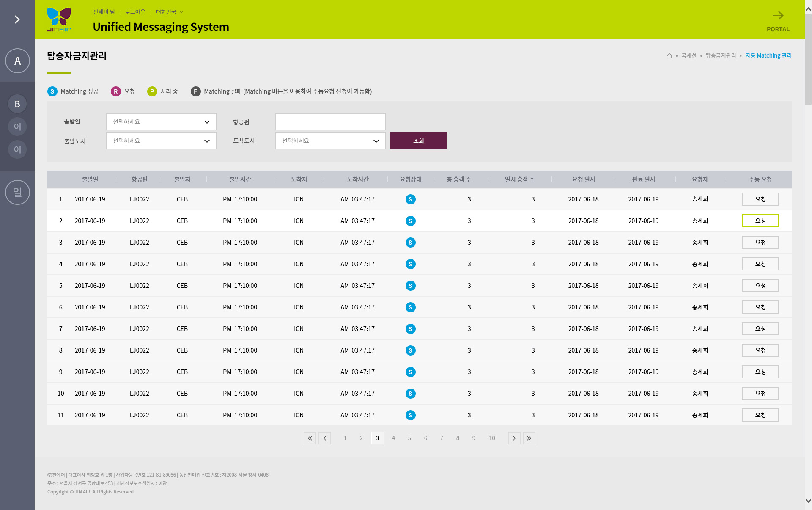Select the circular A sidebar icon
Image resolution: width=812 pixels, height=510 pixels.
coord(17,61)
